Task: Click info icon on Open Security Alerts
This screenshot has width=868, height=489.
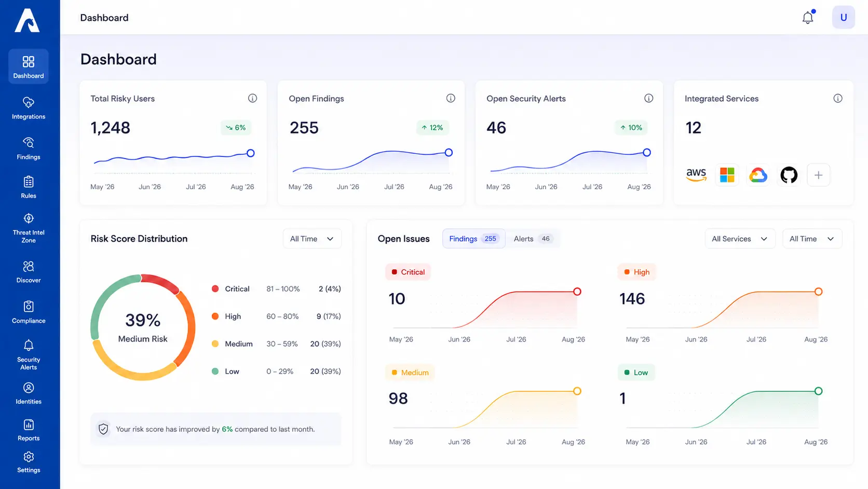Action: click(x=649, y=98)
